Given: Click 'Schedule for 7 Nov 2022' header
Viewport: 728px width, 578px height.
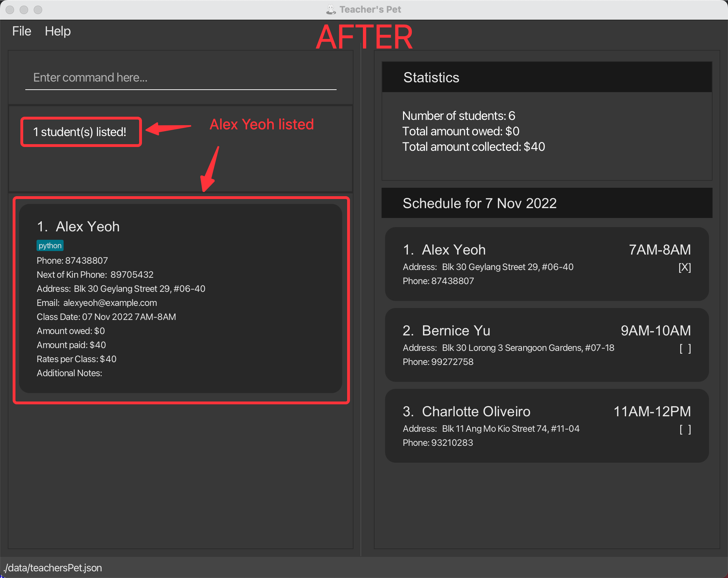Looking at the screenshot, I should [x=547, y=203].
